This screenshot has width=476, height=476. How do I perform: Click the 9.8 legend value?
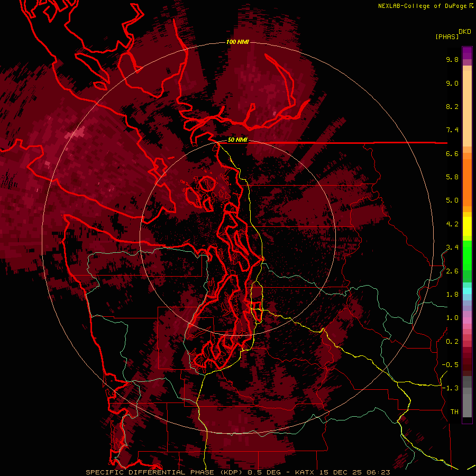[452, 59]
